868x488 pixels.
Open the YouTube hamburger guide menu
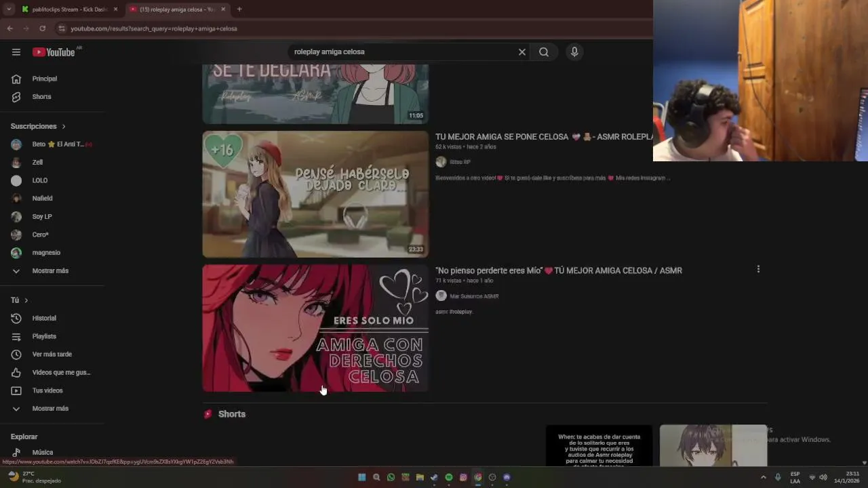click(16, 52)
